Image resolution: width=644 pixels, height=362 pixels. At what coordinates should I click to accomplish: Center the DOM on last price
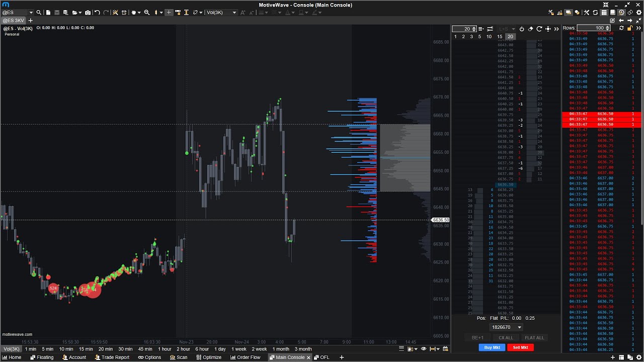[x=548, y=29]
